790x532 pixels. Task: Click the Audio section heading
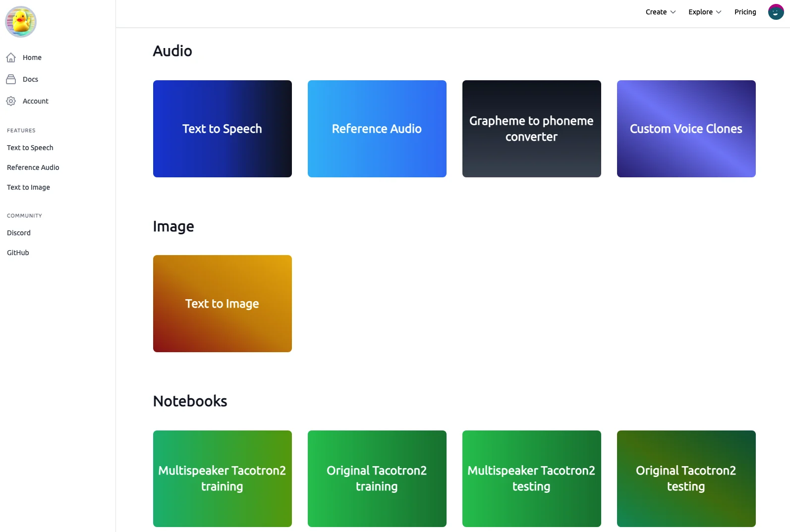[x=172, y=51]
